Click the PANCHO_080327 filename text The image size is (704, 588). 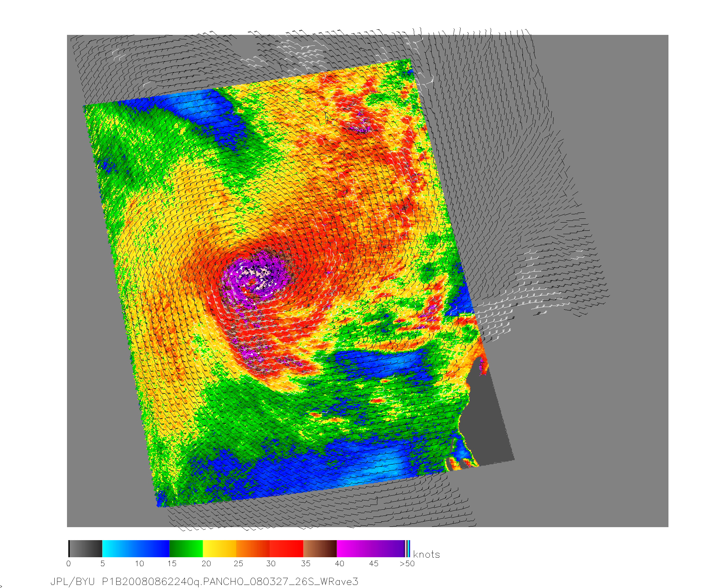(x=246, y=582)
